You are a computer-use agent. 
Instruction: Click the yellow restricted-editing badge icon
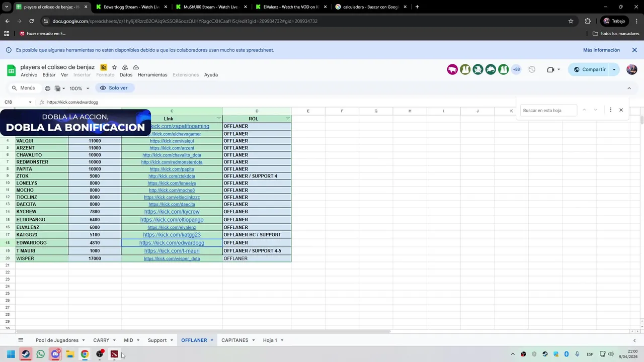104,67
